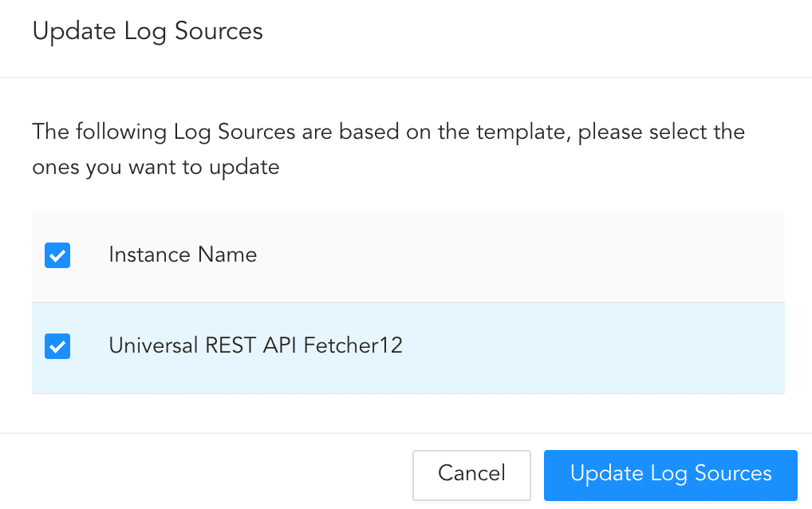The width and height of the screenshot is (812, 509).
Task: Confirm updating the selected log sources
Action: (x=670, y=475)
